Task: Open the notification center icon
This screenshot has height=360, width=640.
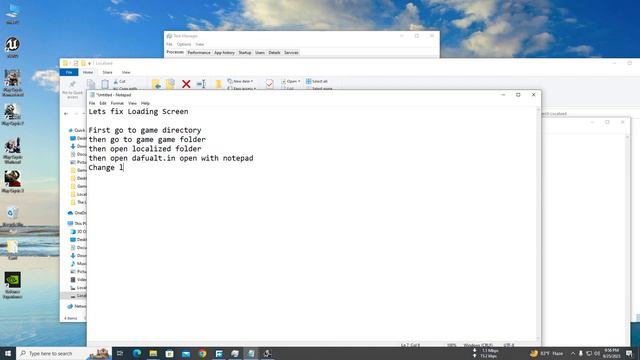Action: pos(629,353)
